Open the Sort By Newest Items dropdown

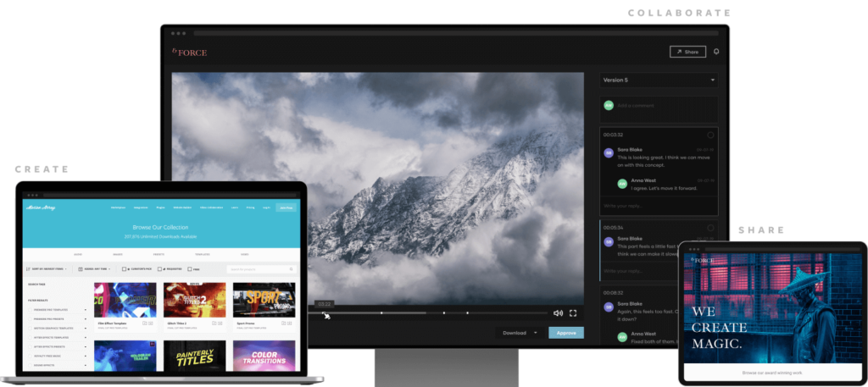(x=47, y=269)
